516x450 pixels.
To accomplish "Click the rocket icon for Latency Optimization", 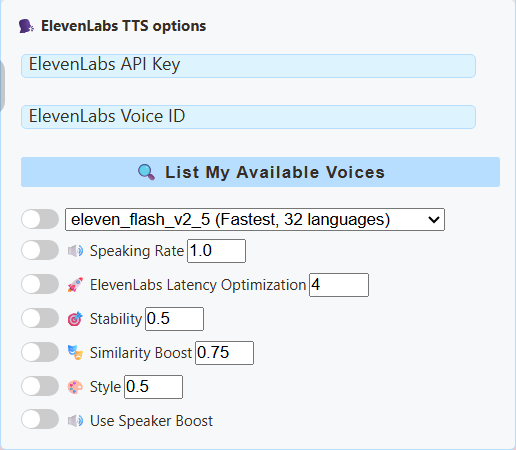I will 75,285.
